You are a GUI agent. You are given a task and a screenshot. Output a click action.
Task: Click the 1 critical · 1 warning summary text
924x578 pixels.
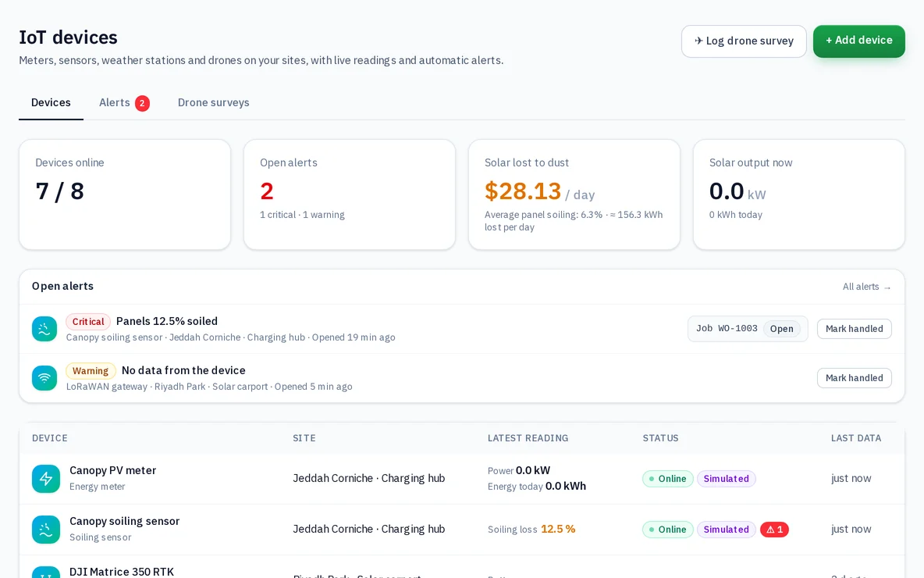point(302,215)
